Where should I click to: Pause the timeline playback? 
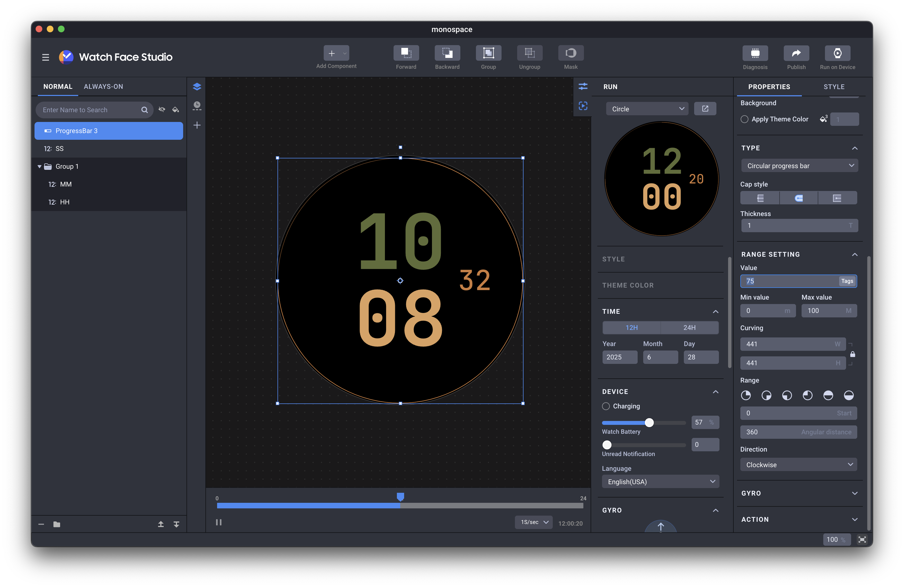click(219, 522)
